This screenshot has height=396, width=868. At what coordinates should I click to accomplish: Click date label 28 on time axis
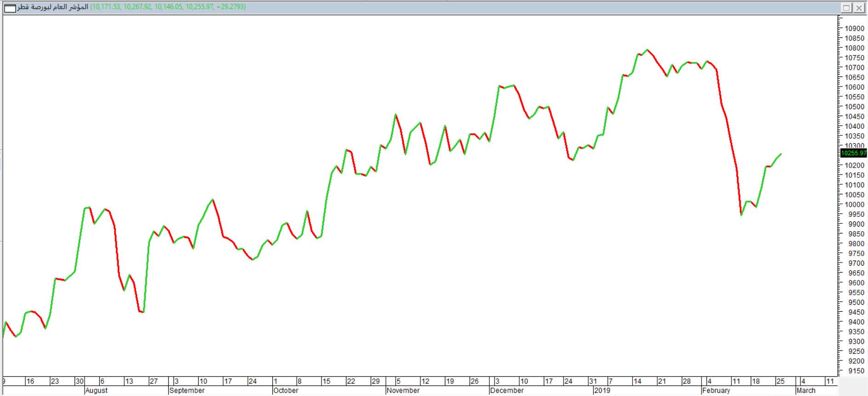687,381
